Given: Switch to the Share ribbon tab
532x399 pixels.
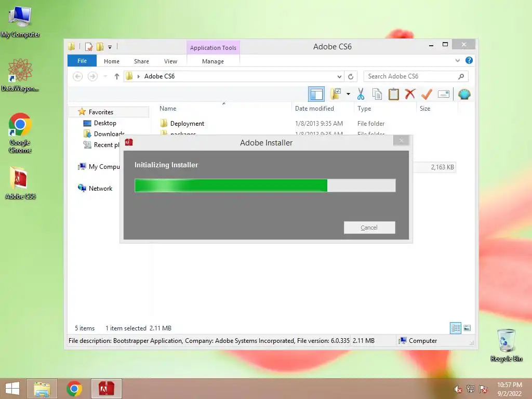Looking at the screenshot, I should pos(141,61).
